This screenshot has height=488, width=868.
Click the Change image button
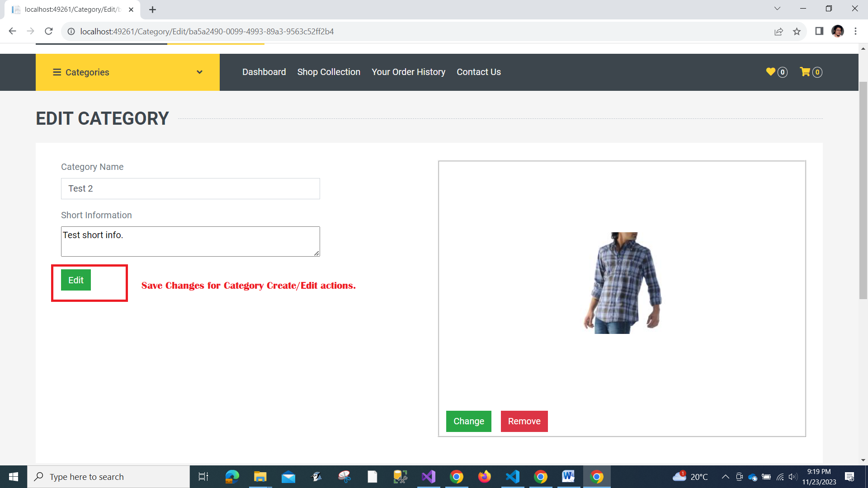click(468, 421)
